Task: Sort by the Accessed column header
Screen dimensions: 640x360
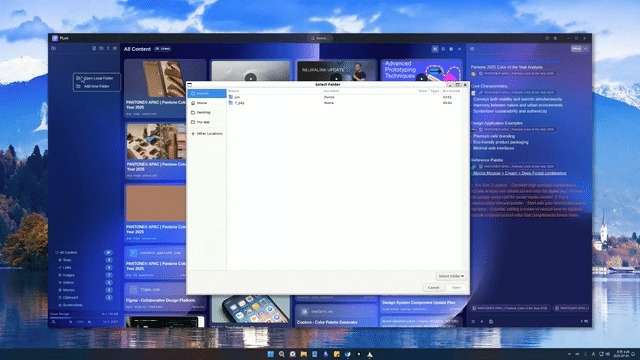Action: coord(451,91)
